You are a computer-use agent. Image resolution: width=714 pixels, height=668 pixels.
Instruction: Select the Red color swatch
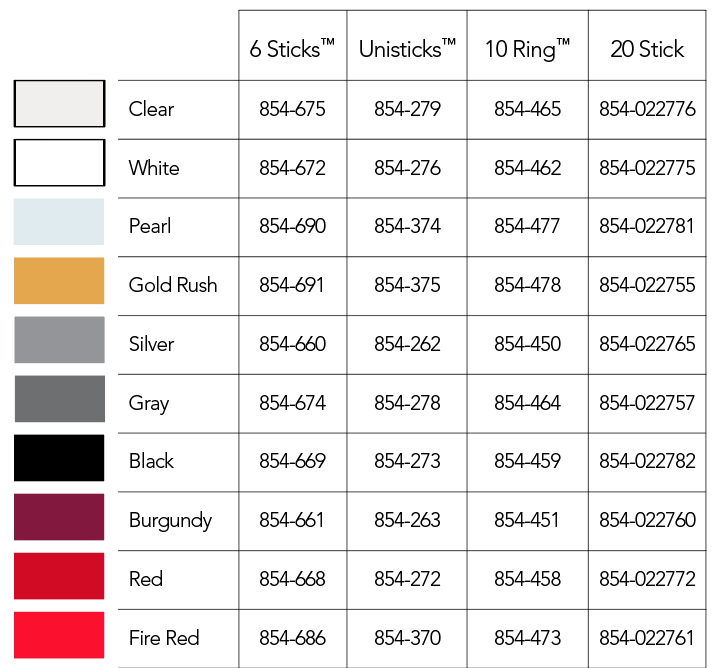59,576
